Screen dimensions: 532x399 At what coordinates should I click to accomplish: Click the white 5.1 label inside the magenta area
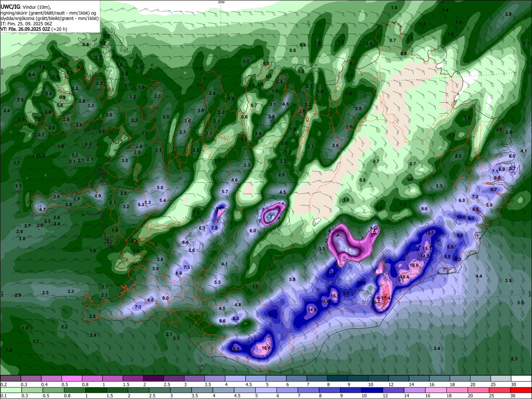click(x=348, y=251)
